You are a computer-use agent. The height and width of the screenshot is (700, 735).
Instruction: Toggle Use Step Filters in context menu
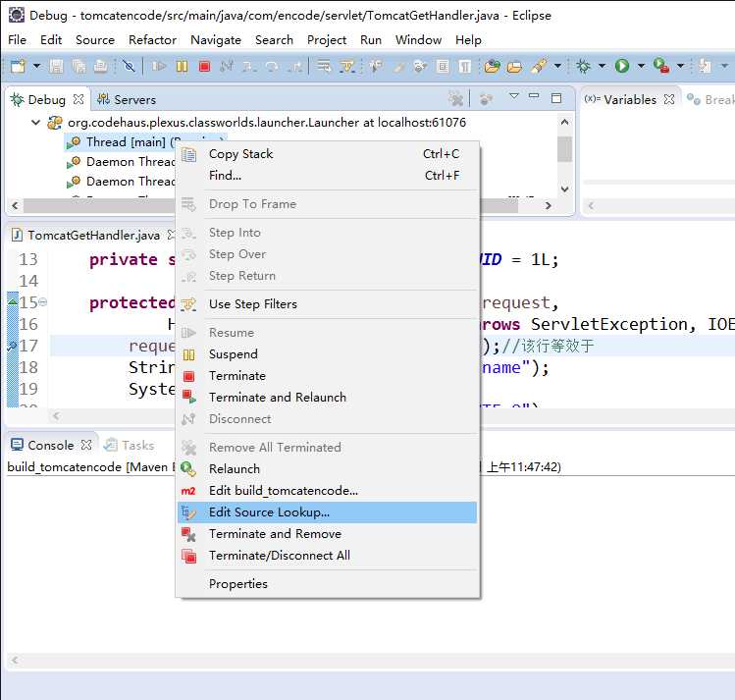(x=327, y=303)
